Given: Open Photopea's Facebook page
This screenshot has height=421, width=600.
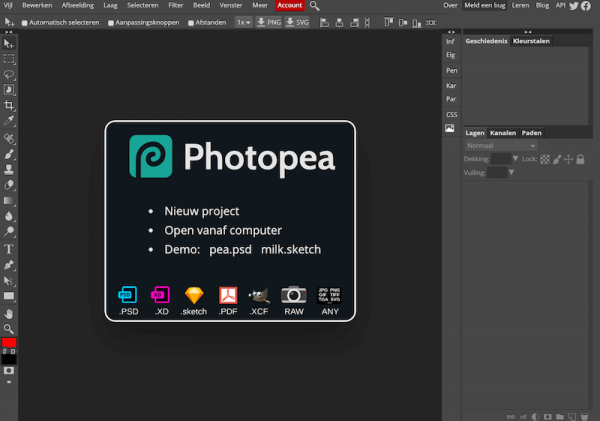Looking at the screenshot, I should coord(586,6).
